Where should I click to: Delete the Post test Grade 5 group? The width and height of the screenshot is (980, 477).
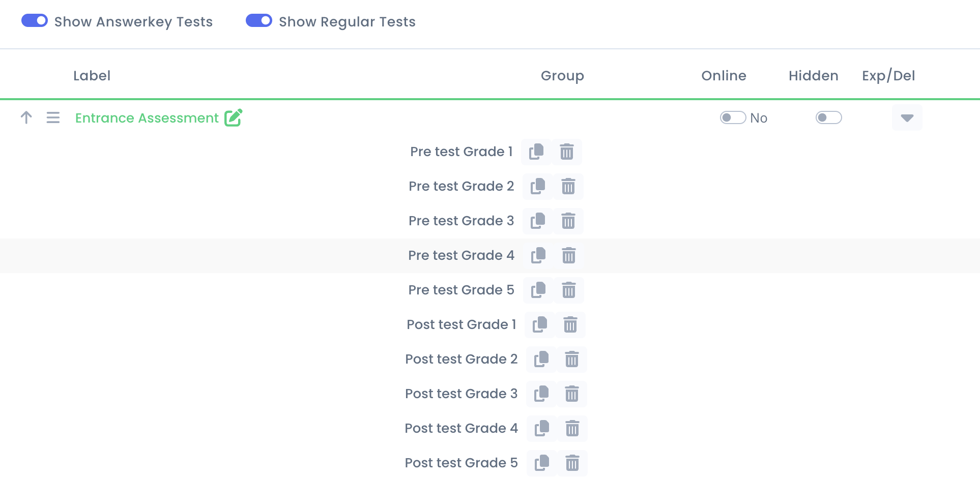point(572,463)
